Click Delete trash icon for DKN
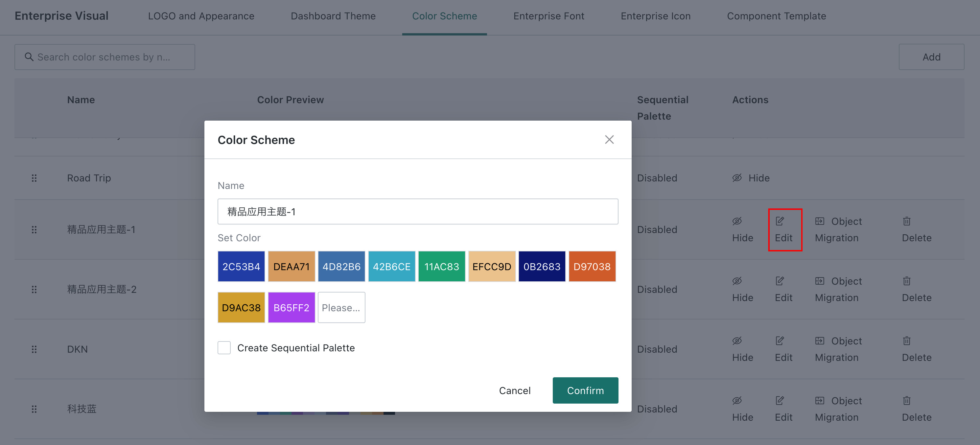The image size is (980, 445). pyautogui.click(x=907, y=341)
